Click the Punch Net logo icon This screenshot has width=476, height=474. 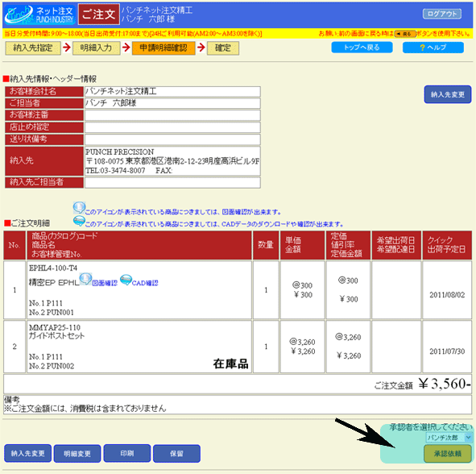click(39, 15)
